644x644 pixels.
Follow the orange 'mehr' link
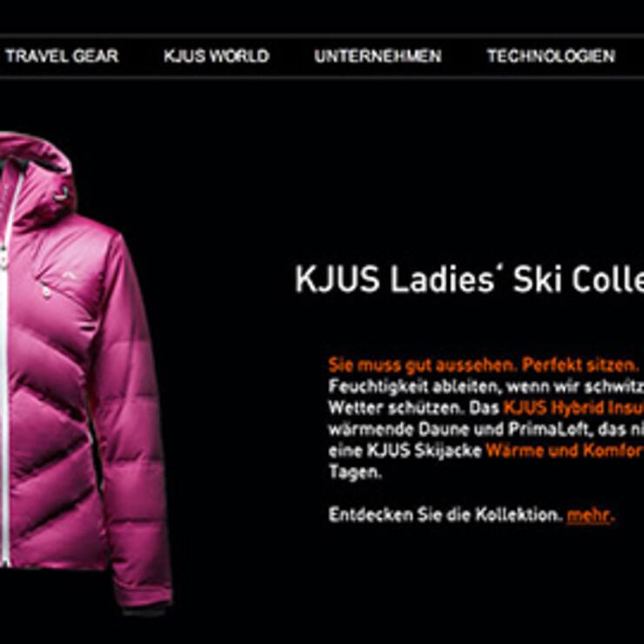click(588, 515)
